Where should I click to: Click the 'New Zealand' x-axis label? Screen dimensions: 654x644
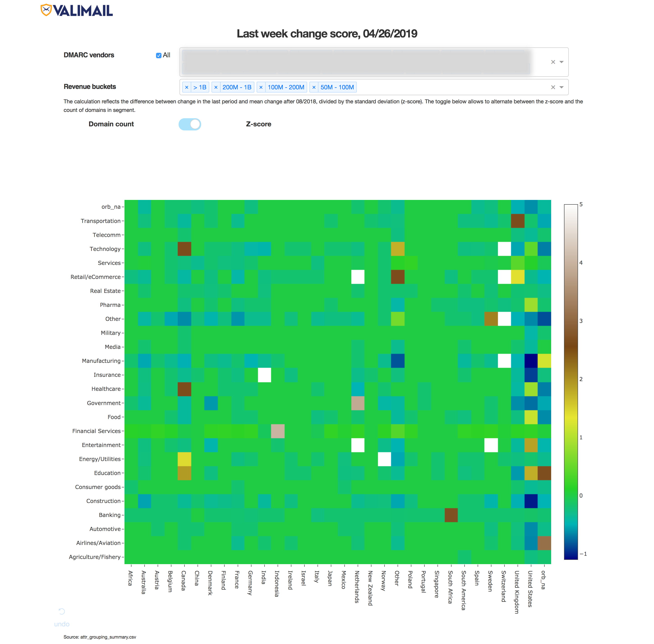tap(371, 588)
